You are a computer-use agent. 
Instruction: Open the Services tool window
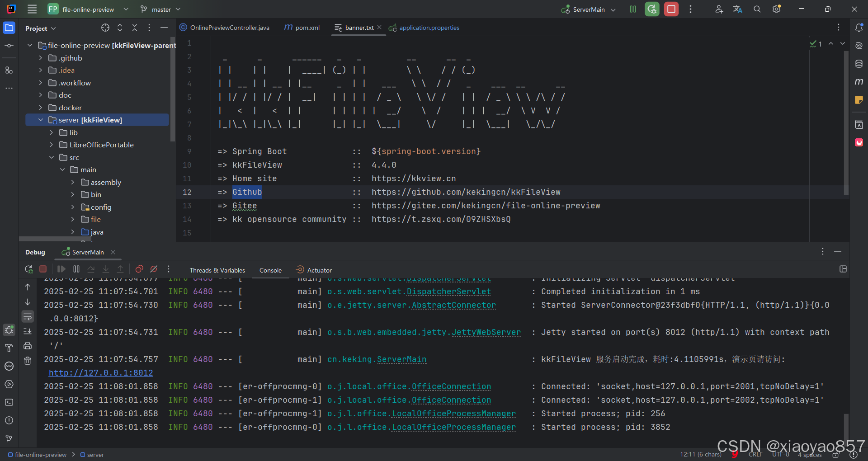9,384
